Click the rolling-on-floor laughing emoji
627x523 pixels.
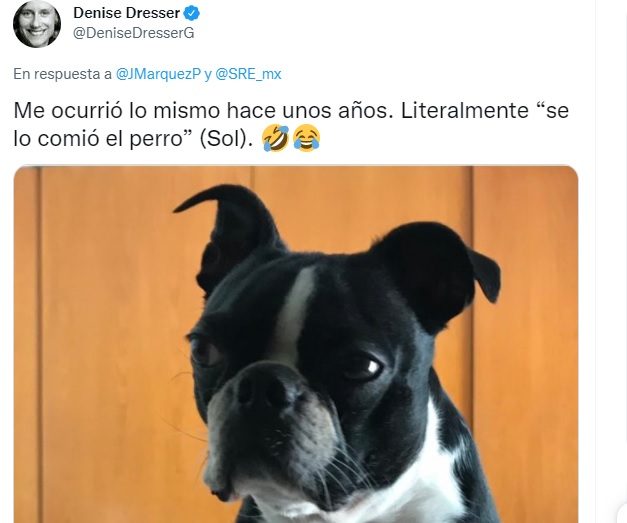276,138
